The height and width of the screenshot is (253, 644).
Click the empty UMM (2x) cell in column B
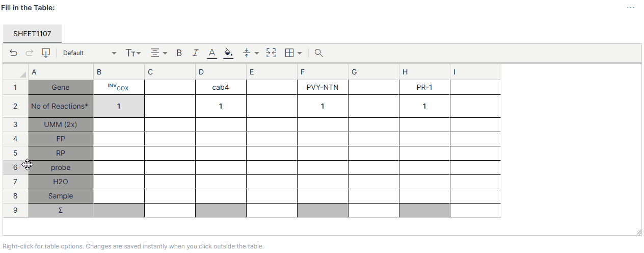pos(119,124)
